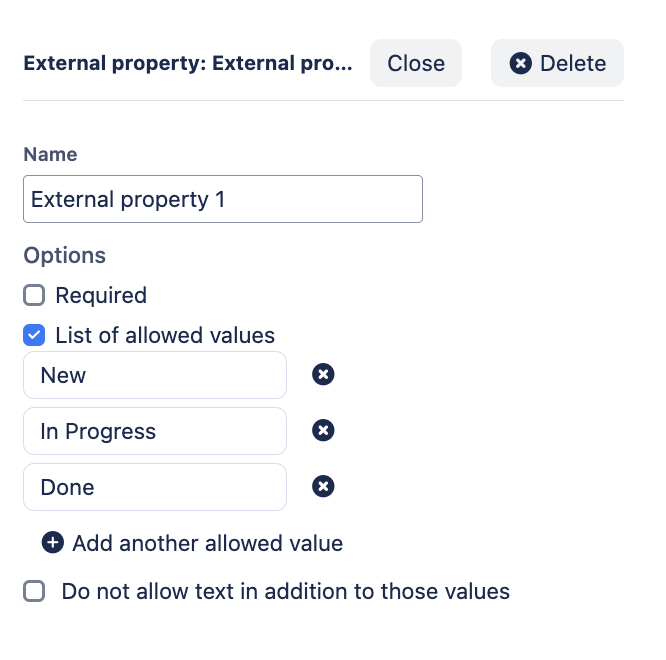Screen dimensions: 666x660
Task: Edit the "In Progress" value field
Action: (x=155, y=431)
